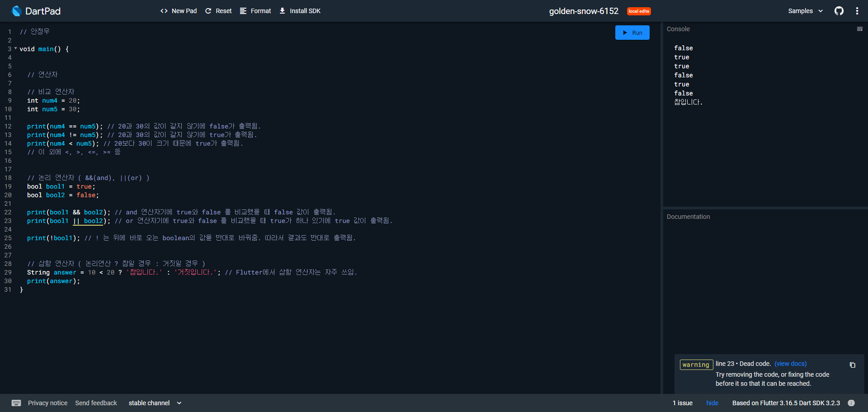Open the three-dot more options menu
The image size is (868, 412).
pyautogui.click(x=857, y=11)
